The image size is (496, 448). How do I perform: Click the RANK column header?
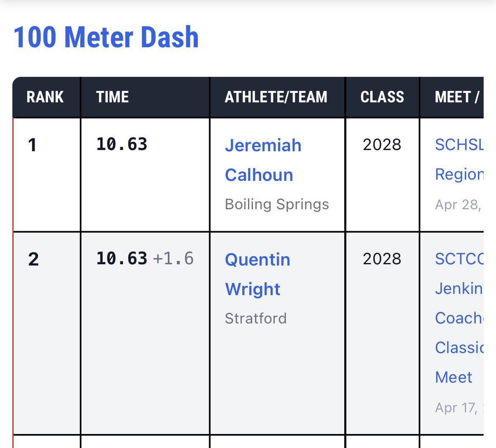point(45,97)
